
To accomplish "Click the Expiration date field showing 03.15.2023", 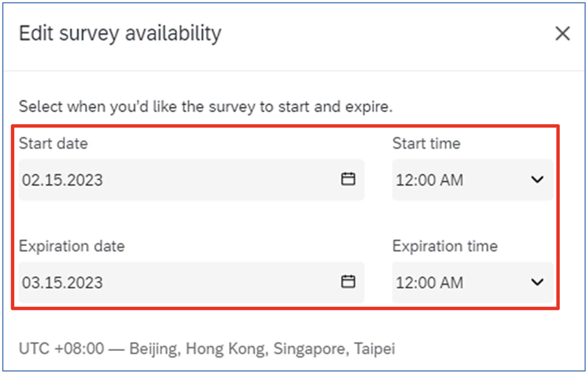I will click(x=191, y=282).
